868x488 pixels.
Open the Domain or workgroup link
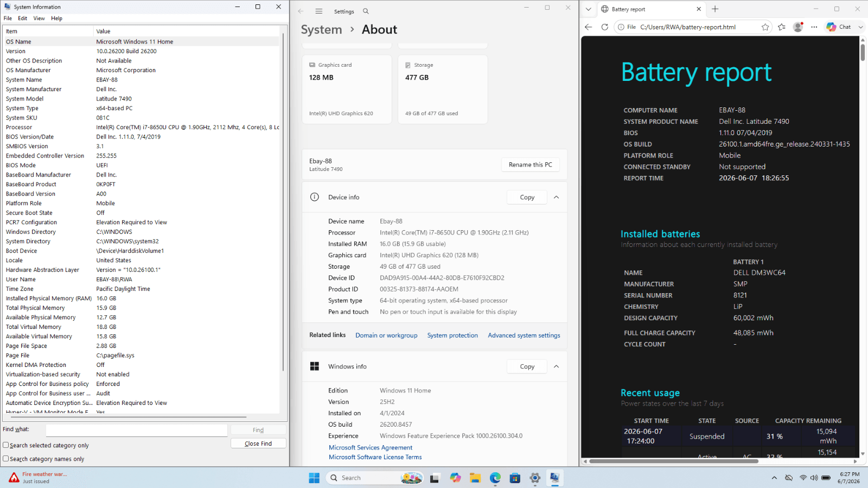click(386, 335)
